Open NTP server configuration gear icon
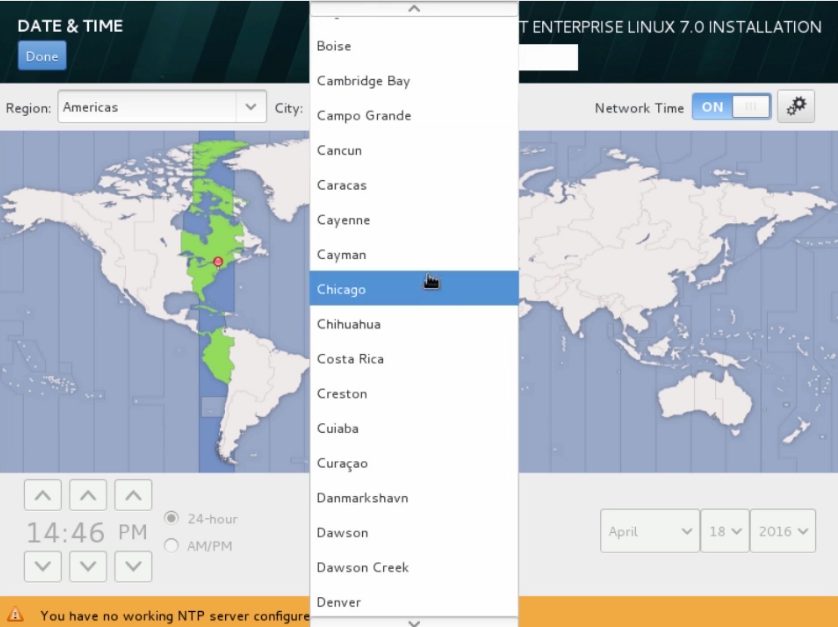 [x=796, y=106]
